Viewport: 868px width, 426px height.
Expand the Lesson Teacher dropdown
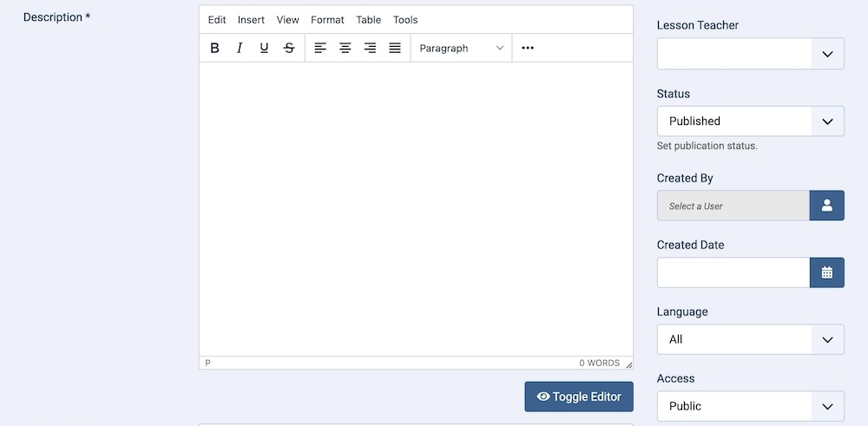(x=750, y=54)
